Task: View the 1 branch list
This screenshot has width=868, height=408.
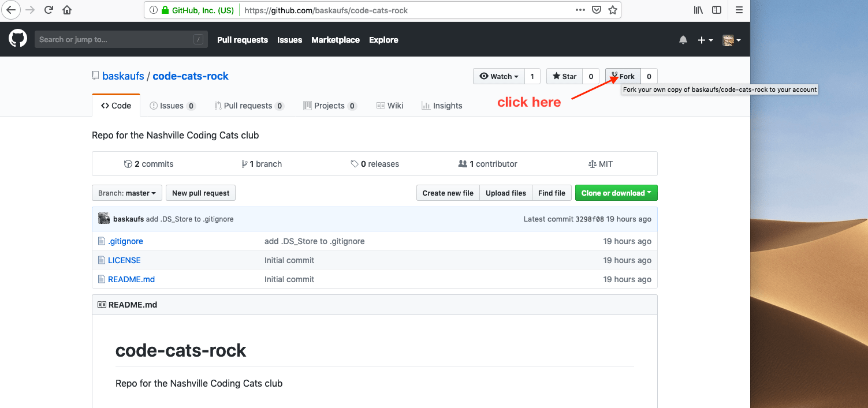Action: (262, 164)
